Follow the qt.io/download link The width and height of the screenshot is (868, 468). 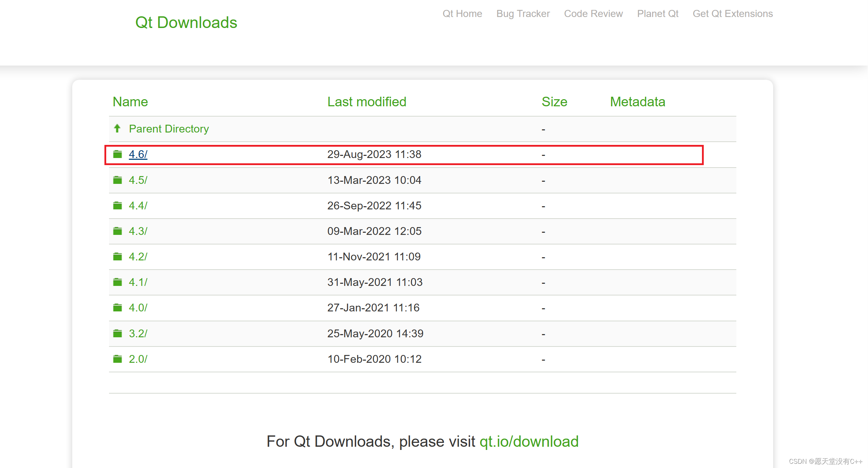529,441
